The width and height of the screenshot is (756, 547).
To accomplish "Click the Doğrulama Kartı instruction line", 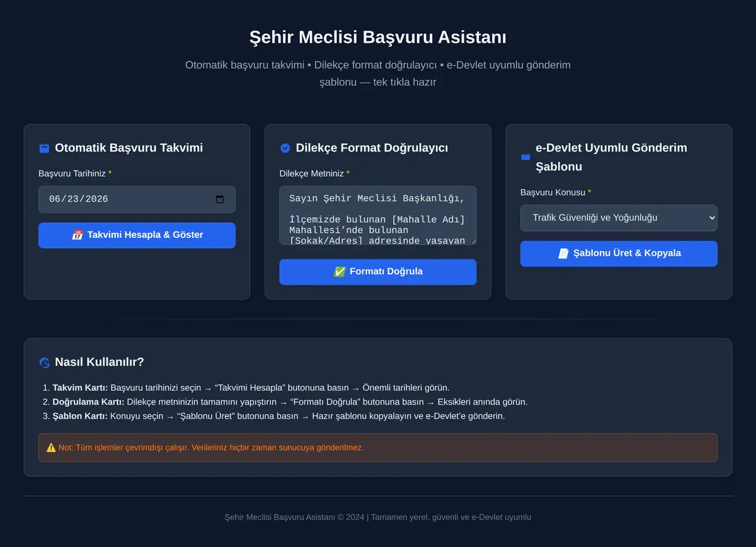I will pos(290,402).
